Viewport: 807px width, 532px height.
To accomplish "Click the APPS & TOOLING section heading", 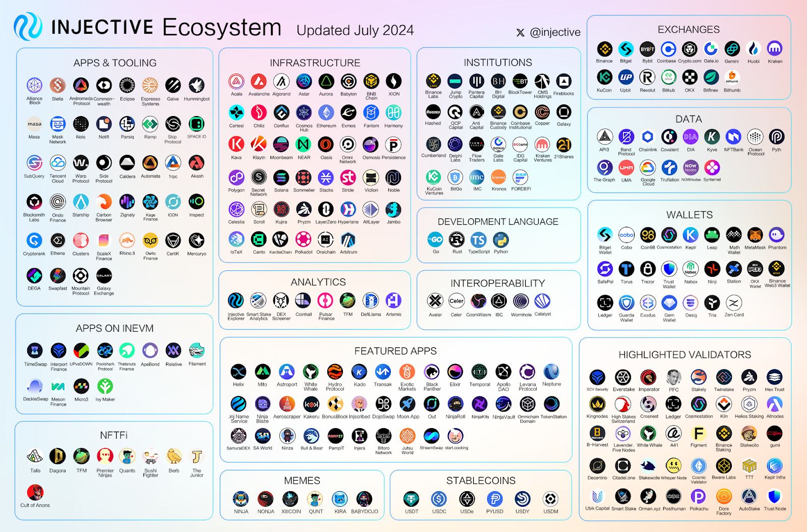I will coord(115,63).
